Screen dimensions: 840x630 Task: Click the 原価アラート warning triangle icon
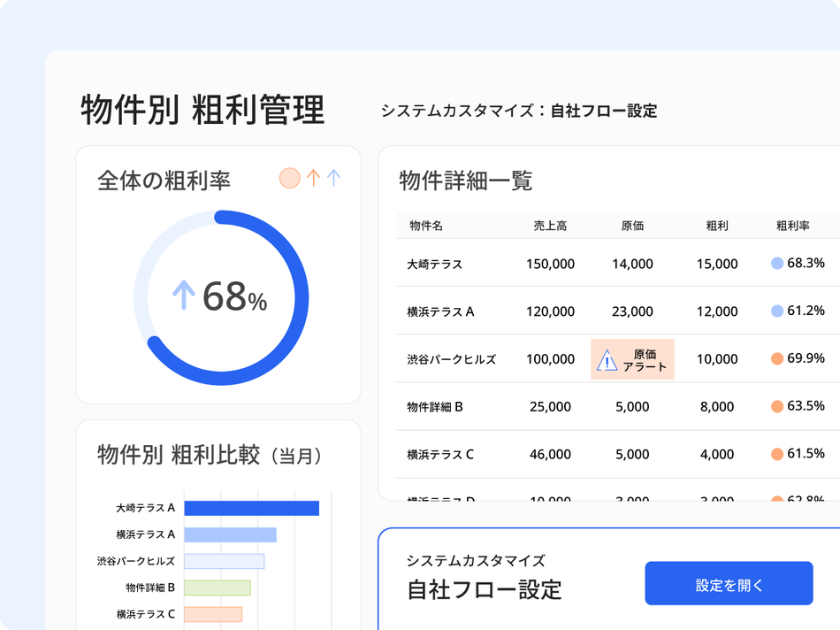click(607, 360)
